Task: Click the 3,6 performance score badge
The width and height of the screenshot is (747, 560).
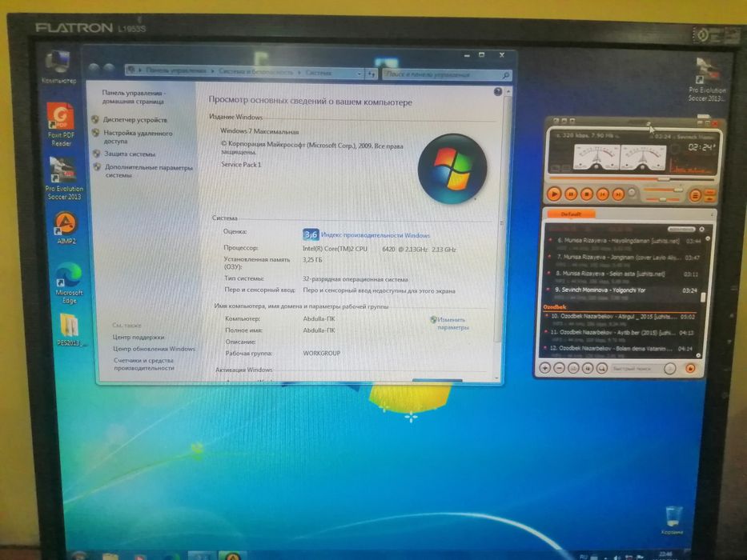Action: pos(310,234)
